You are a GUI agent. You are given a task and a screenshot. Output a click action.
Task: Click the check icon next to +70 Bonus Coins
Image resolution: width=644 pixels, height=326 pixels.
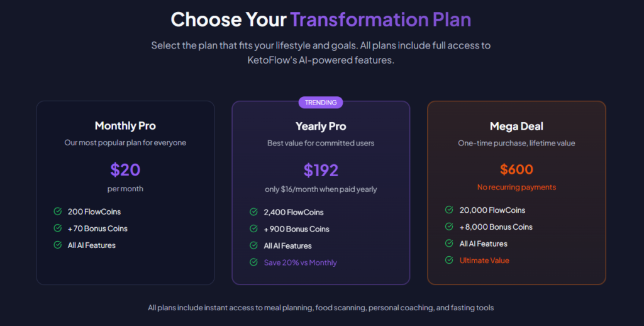click(57, 228)
